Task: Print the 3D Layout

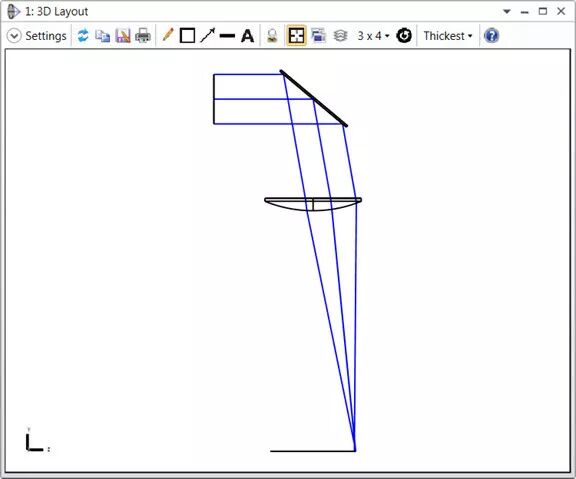Action: pyautogui.click(x=143, y=36)
